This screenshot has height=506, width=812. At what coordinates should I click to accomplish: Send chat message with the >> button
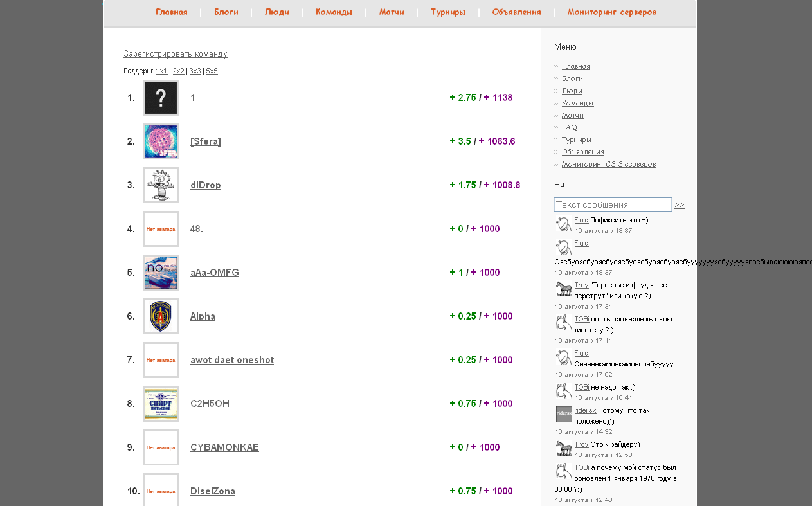point(680,205)
